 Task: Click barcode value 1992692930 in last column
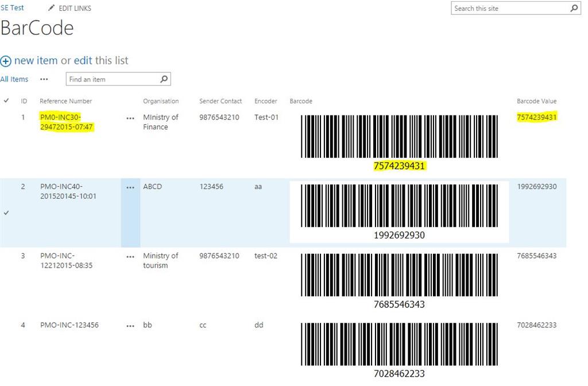coord(537,187)
